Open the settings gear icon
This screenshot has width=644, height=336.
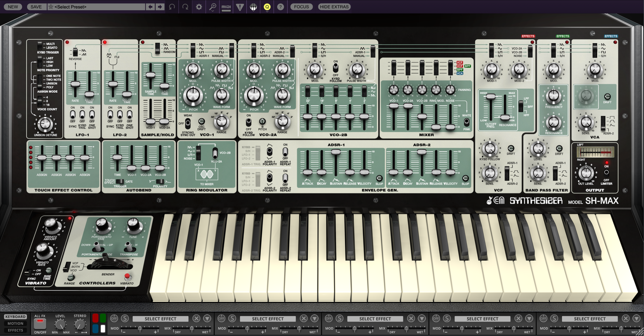(199, 7)
